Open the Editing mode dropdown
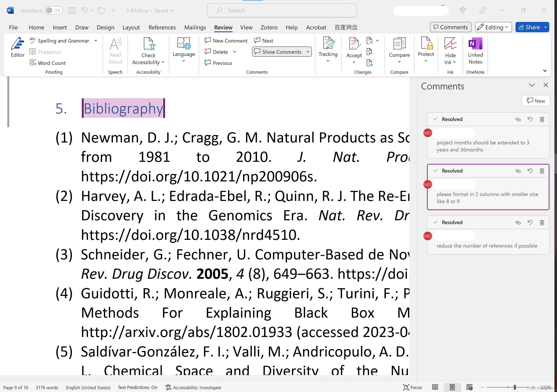 (x=493, y=27)
